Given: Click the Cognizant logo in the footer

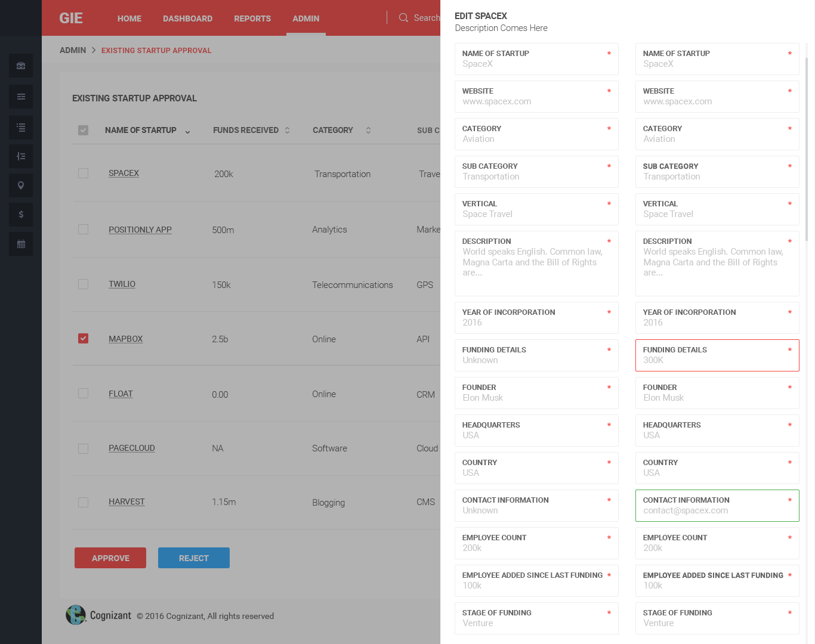Looking at the screenshot, I should (98, 615).
